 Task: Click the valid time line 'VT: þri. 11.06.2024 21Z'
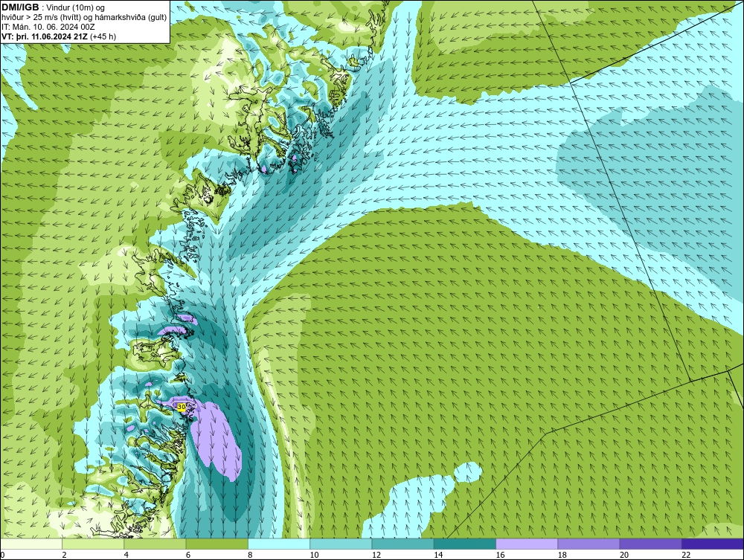45,36
